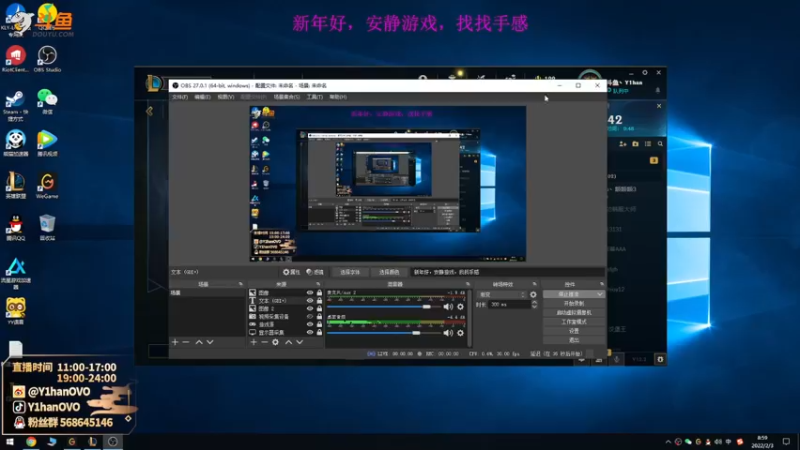The width and height of the screenshot is (800, 450).
Task: Pop out the Sources dock panel
Action: 318,284
